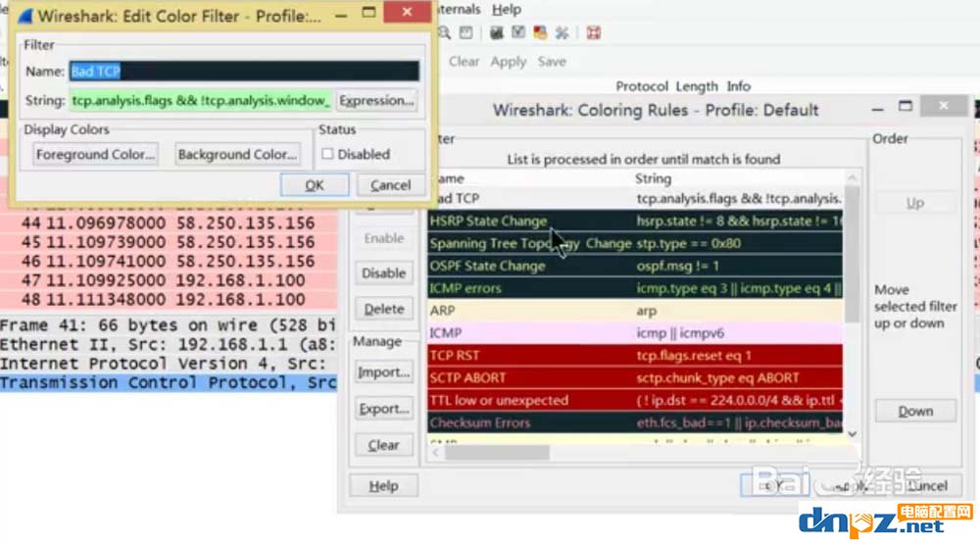Image resolution: width=980 pixels, height=545 pixels.
Task: Select TTL low or unexpected rule
Action: [635, 401]
